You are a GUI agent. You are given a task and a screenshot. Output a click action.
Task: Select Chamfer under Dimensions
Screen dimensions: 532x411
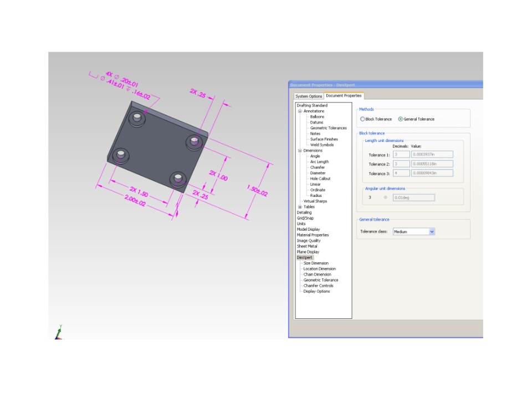tap(318, 168)
